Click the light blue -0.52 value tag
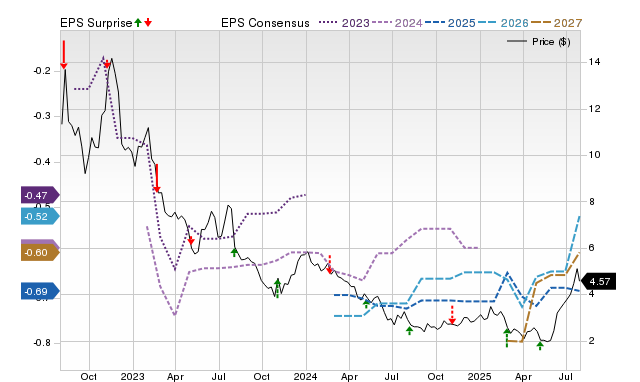Screen dimensions: 640x382 (x=40, y=216)
